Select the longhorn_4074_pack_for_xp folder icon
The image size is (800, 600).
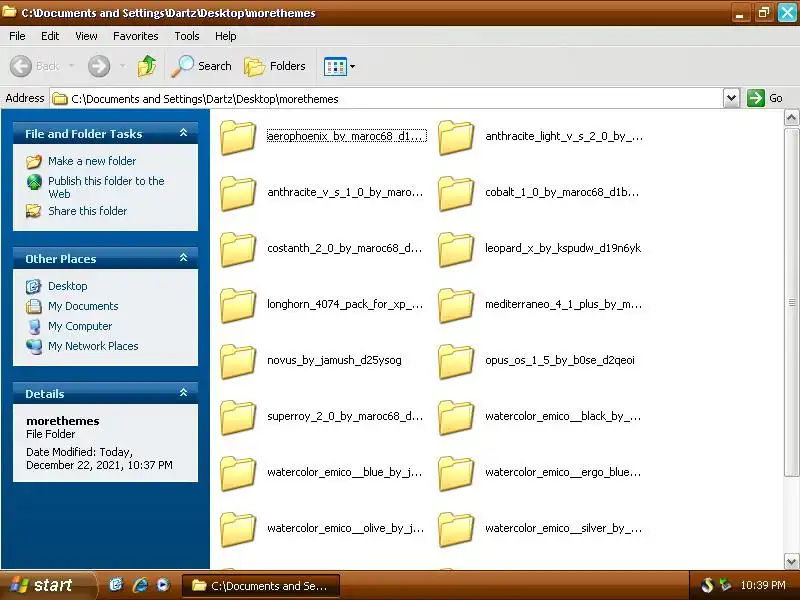(238, 305)
